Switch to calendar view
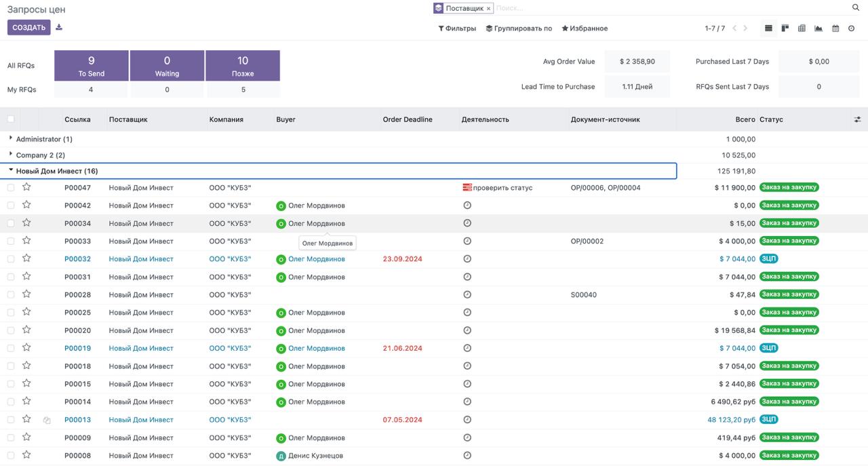Image resolution: width=868 pixels, height=466 pixels. [x=835, y=28]
